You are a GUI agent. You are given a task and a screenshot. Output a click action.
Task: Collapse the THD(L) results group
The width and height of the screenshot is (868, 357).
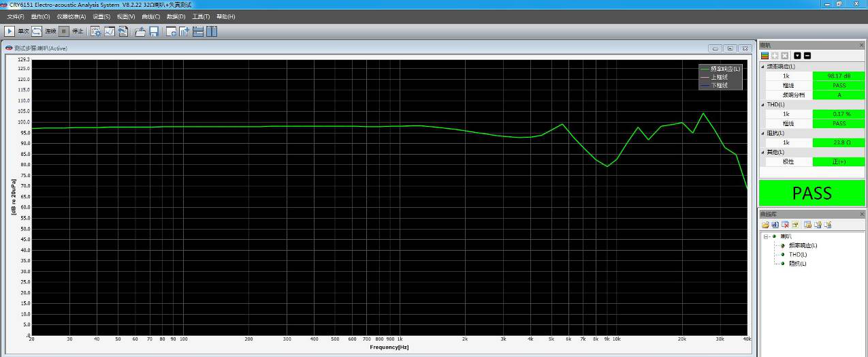pyautogui.click(x=763, y=105)
